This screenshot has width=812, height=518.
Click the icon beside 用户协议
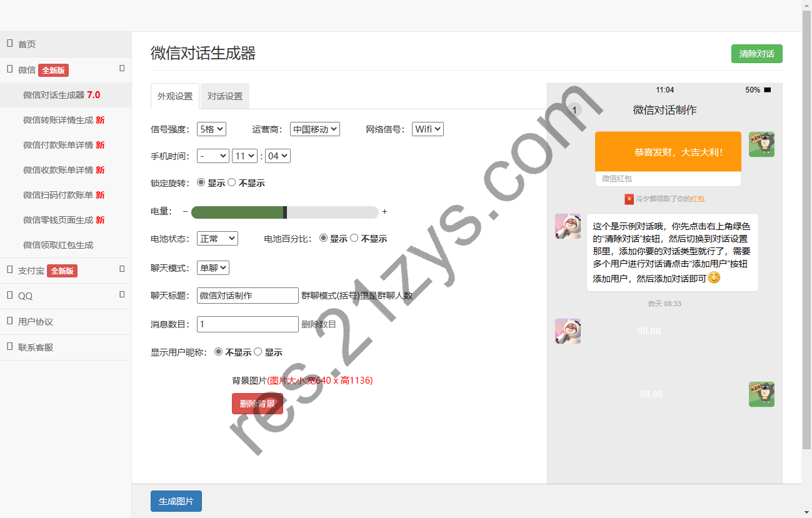point(10,321)
